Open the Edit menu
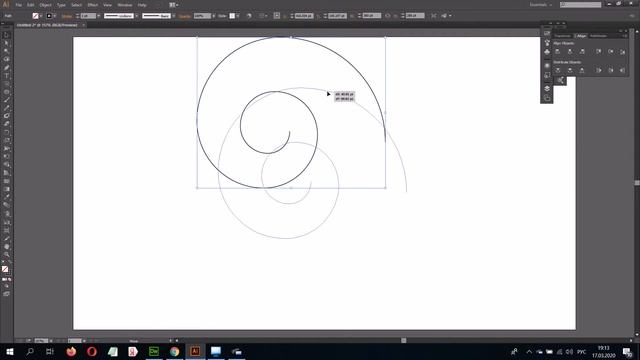The width and height of the screenshot is (640, 360). [x=31, y=5]
